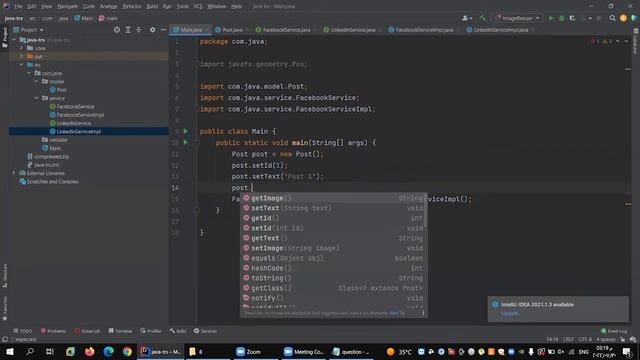Open Profiler tool window
This screenshot has height=360, width=640.
click(x=151, y=331)
